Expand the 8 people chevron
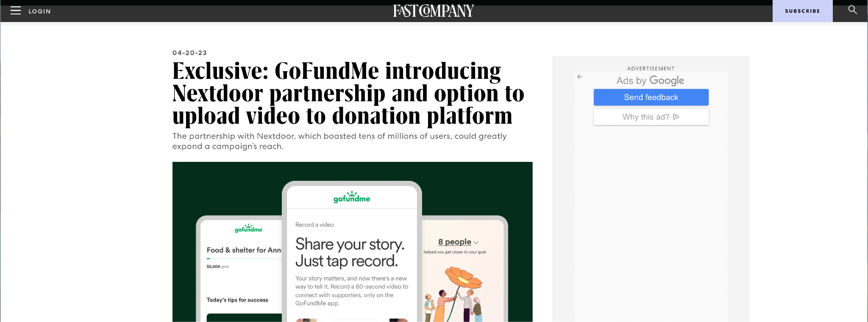 [x=476, y=242]
